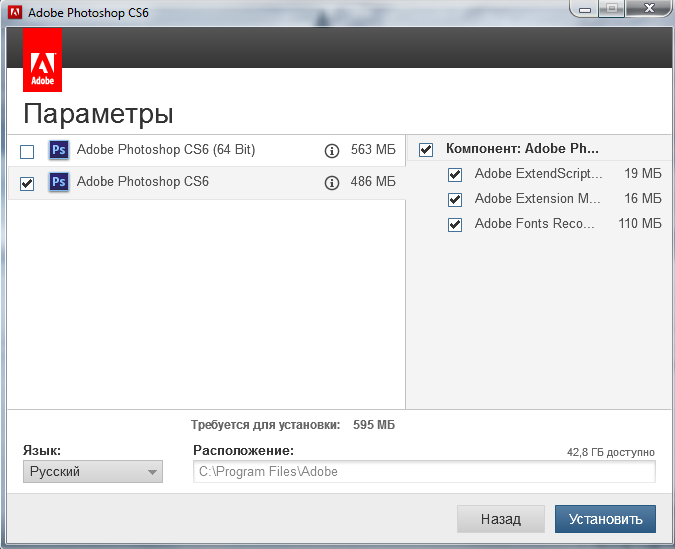Open the Язык language dropdown
This screenshot has height=549, width=675.
[93, 472]
